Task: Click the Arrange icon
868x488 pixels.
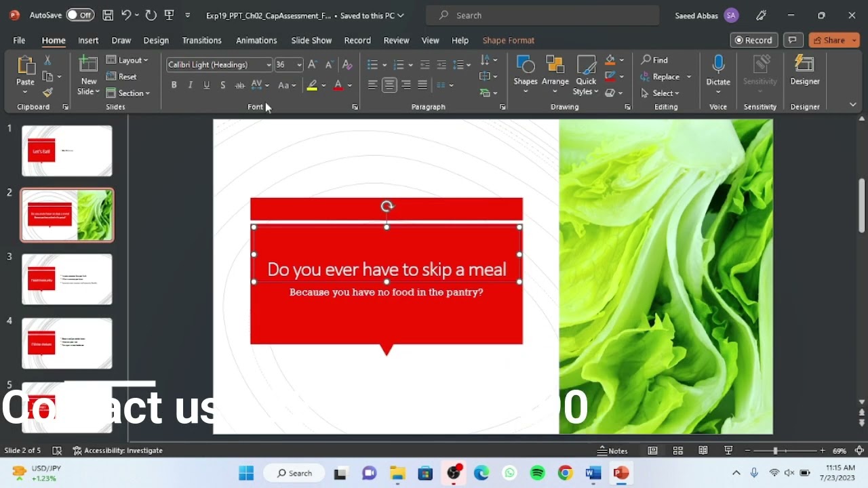Action: tap(555, 66)
